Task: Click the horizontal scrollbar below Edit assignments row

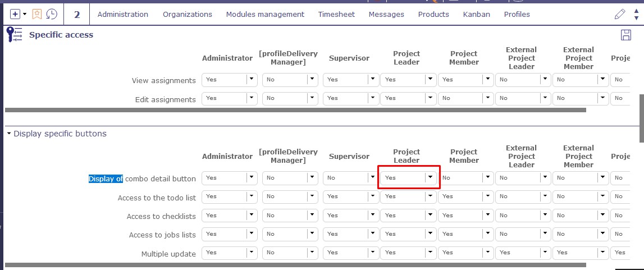Action: click(295, 110)
